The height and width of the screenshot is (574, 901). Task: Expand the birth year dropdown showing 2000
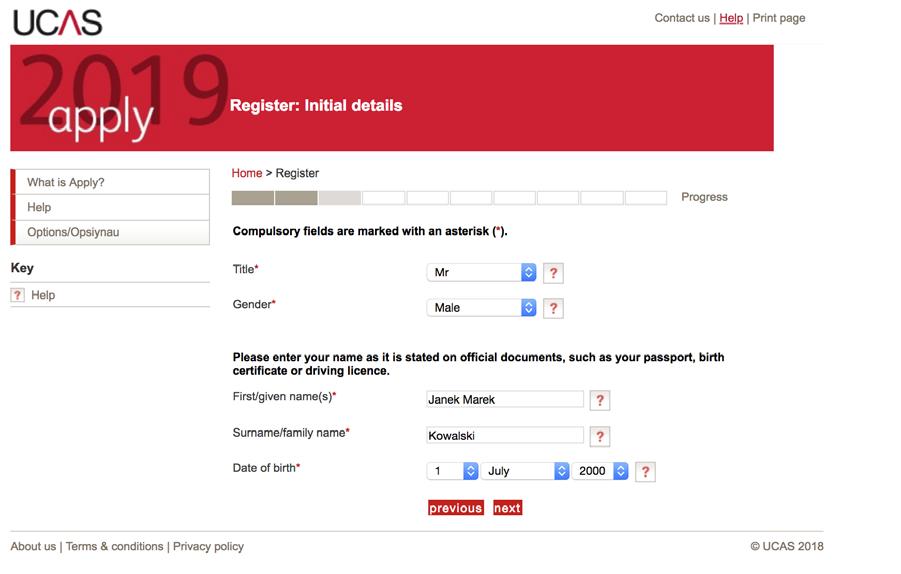click(x=600, y=471)
